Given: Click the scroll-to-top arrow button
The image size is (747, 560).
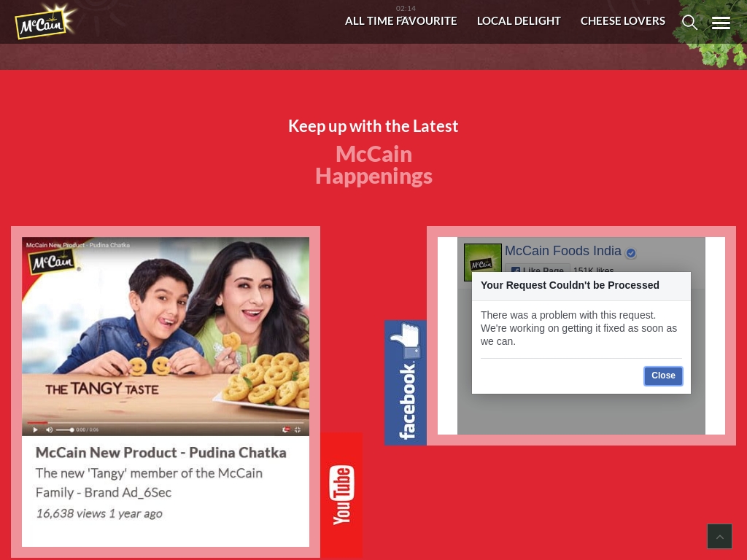Looking at the screenshot, I should 719,536.
